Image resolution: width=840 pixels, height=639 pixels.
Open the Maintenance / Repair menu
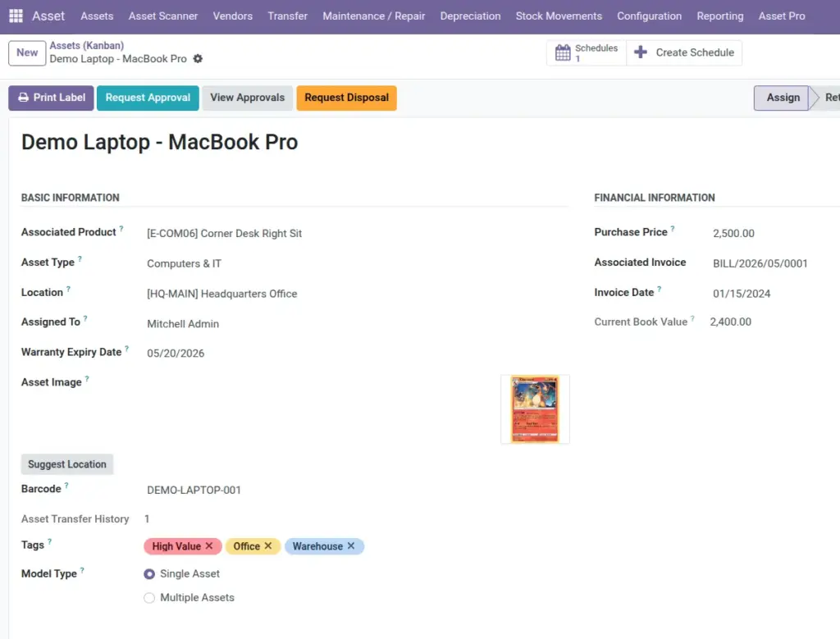tap(374, 16)
